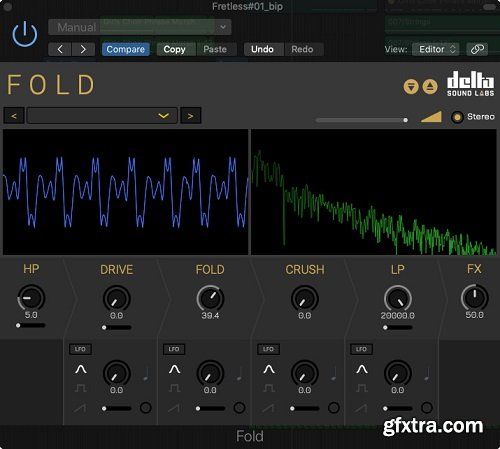Screen dimensions: 500x449
Task: Toggle the Stereo radio button
Action: 457,117
